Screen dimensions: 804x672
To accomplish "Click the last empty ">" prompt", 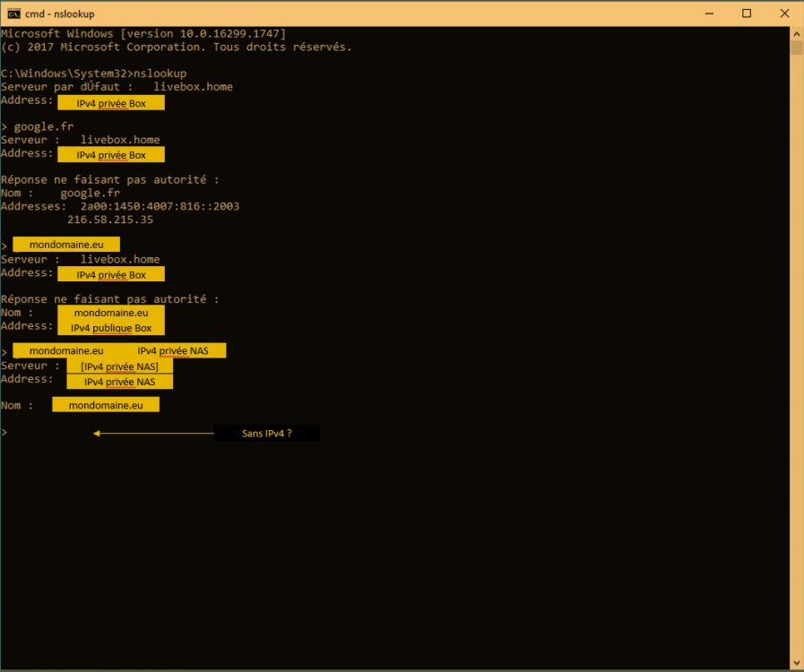I will tap(4, 433).
